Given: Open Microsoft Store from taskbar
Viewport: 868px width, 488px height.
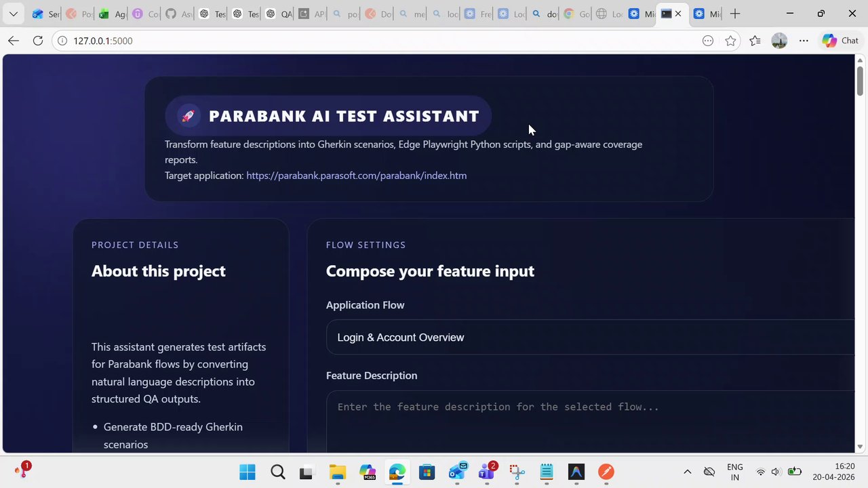Looking at the screenshot, I should [427, 472].
